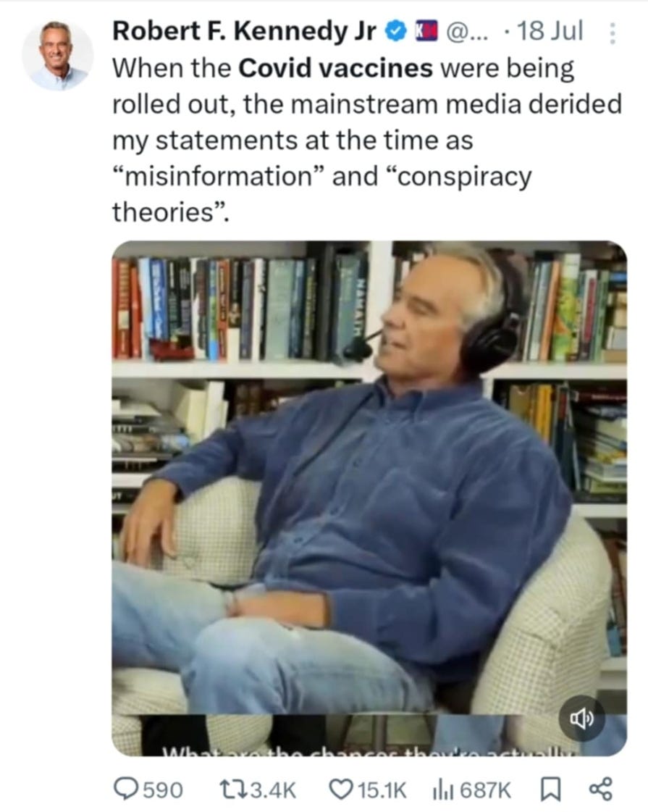Click the bold "Covid vaccines" text
The image size is (648, 812).
click(x=335, y=68)
